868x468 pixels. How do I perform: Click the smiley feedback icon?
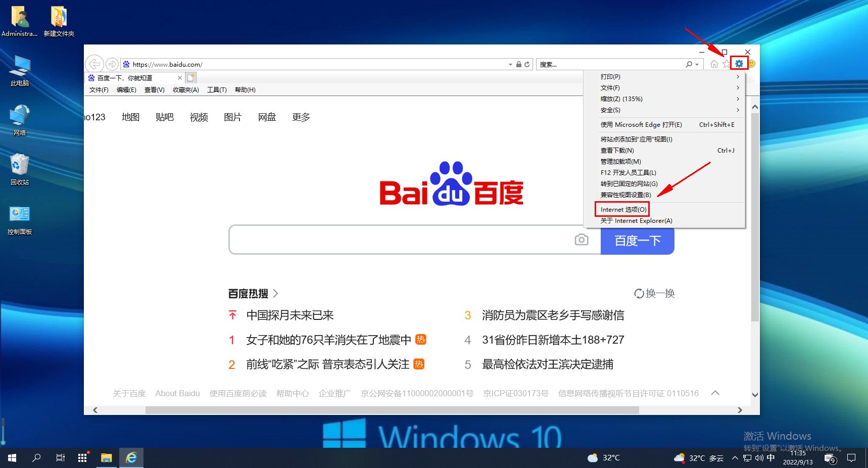pyautogui.click(x=752, y=64)
